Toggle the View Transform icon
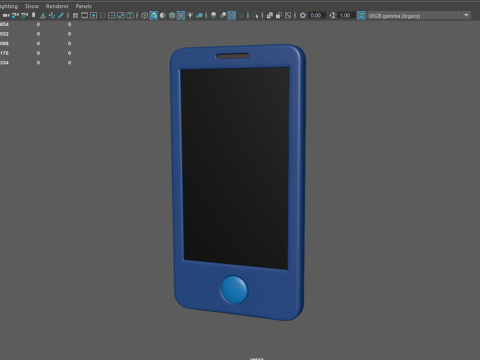The image size is (480, 360). coord(361,15)
